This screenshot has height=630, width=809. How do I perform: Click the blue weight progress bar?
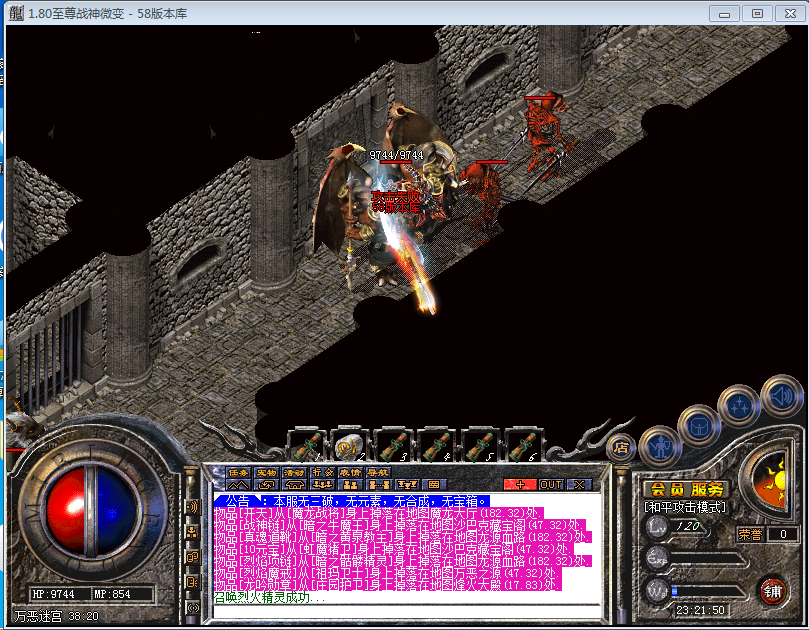tap(709, 592)
